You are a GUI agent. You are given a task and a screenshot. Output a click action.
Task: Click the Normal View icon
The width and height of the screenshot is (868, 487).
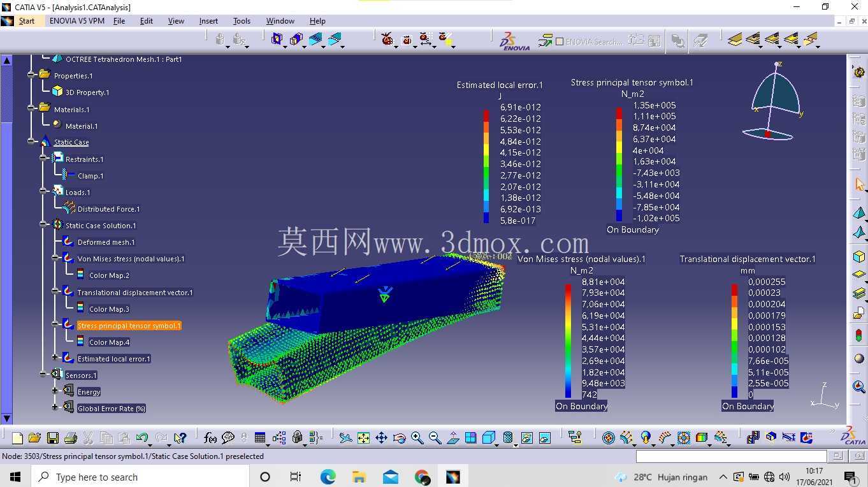[x=453, y=438]
